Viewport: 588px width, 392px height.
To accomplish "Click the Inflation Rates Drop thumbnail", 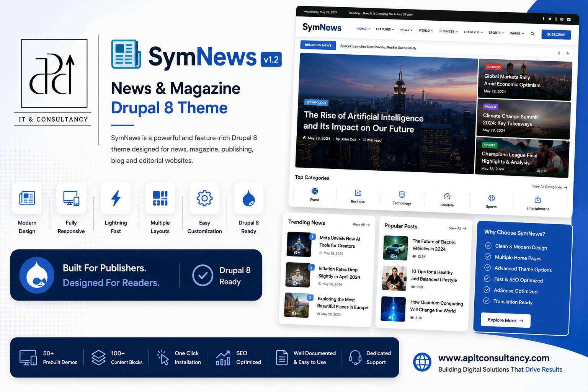I will (x=298, y=275).
